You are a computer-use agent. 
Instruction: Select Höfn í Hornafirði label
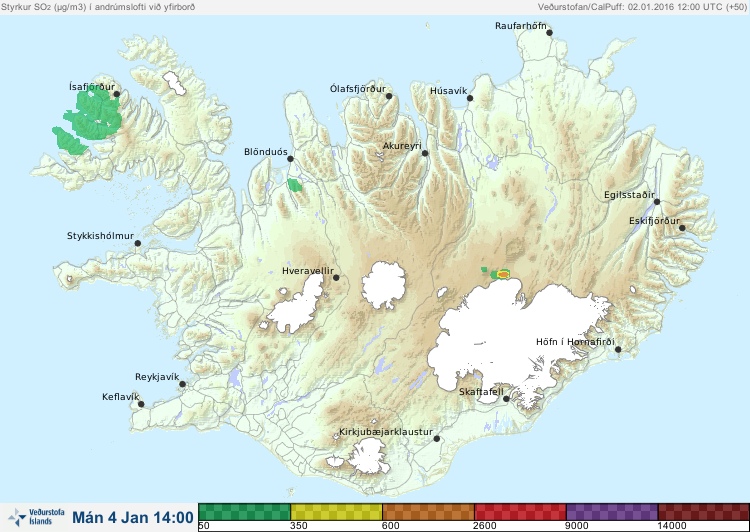575,342
